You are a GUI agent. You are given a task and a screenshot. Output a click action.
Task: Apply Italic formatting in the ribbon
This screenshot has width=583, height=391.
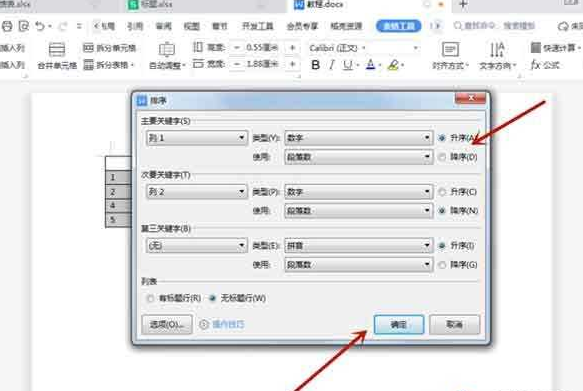[x=332, y=65]
